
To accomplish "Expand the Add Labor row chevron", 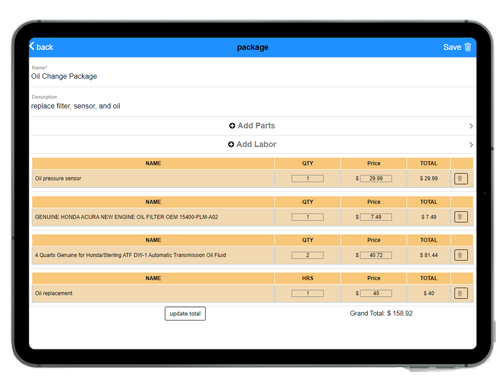I will pos(471,145).
